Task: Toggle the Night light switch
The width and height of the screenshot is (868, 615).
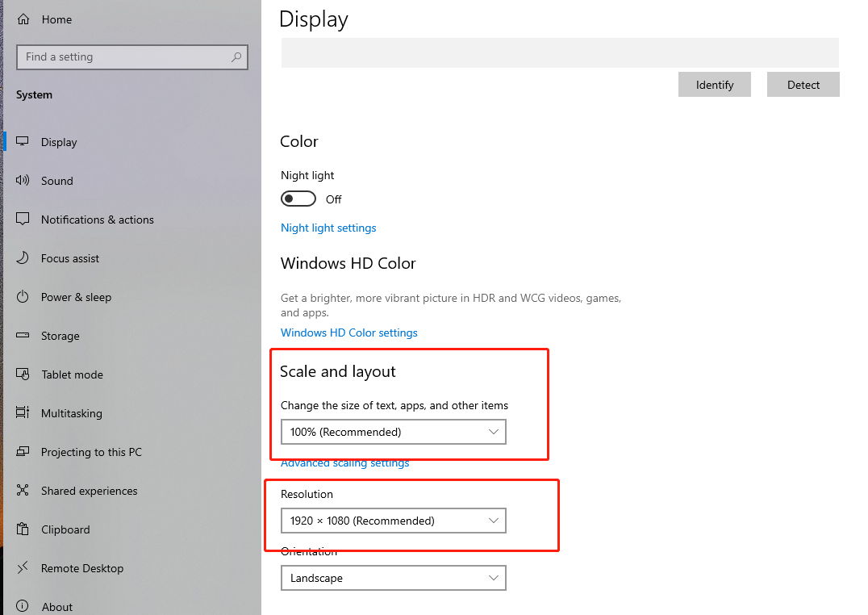Action: [298, 199]
